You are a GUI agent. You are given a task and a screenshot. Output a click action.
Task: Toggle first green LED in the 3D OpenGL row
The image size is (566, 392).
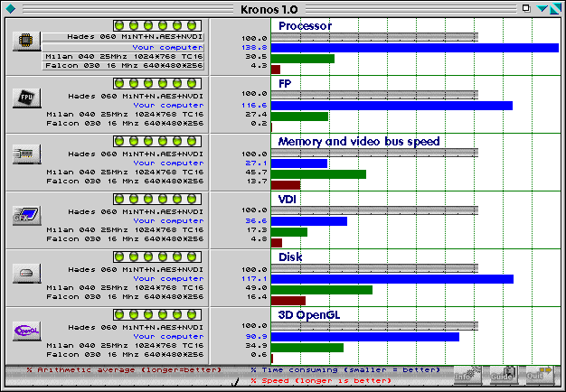pyautogui.click(x=119, y=314)
